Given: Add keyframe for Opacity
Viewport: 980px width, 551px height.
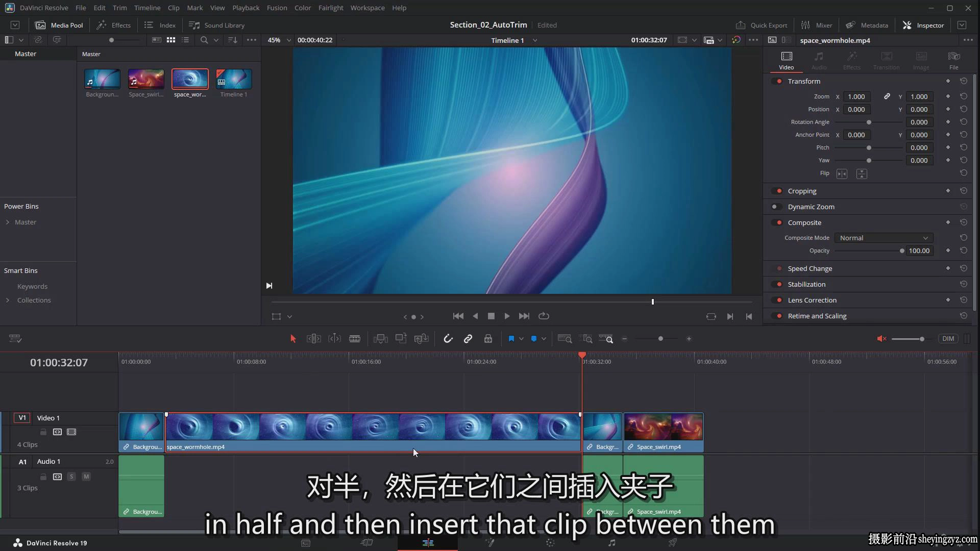Looking at the screenshot, I should 948,251.
